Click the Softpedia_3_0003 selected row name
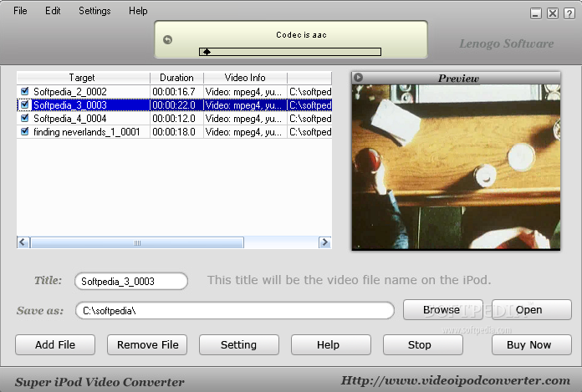 click(70, 105)
